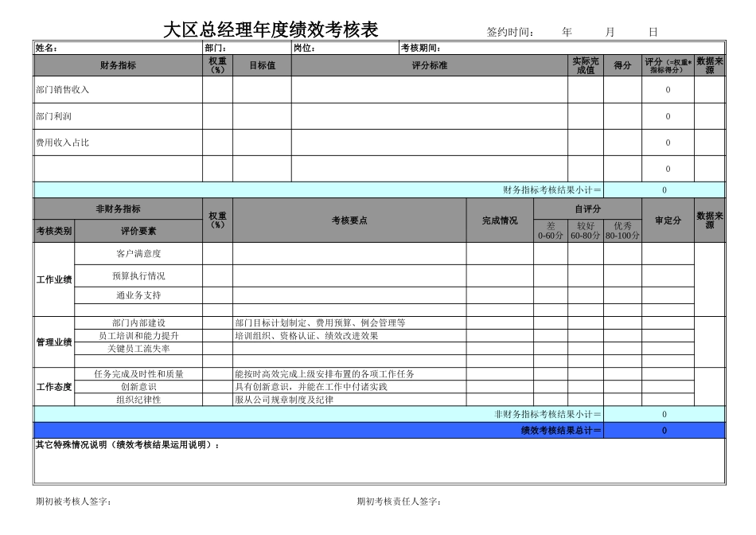The width and height of the screenshot is (756, 535).
Task: Click the 部门目标计划制定 description cell
Action: 349,322
